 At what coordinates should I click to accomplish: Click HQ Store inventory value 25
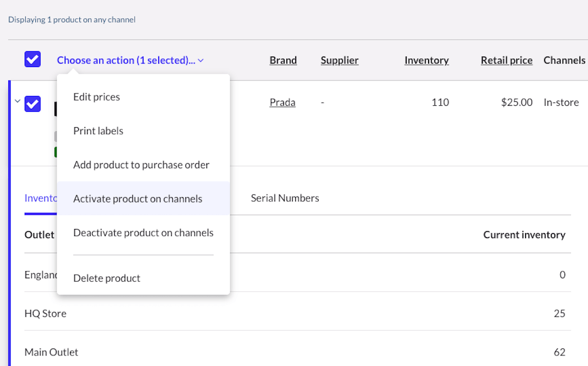tap(560, 314)
